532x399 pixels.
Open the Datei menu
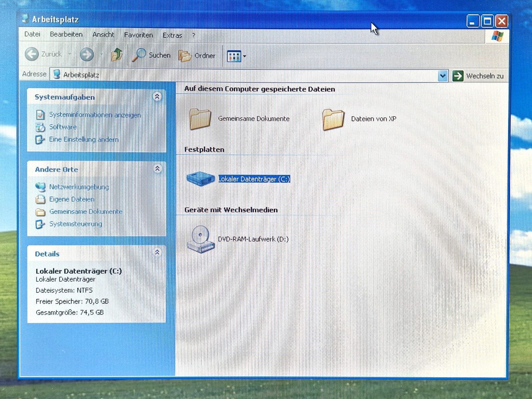pos(32,34)
